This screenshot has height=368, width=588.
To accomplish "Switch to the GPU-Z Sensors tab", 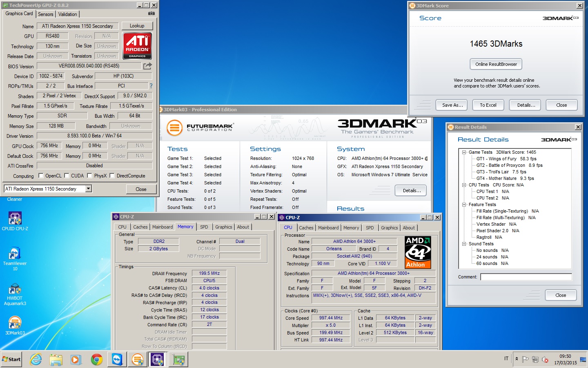I will (x=46, y=14).
